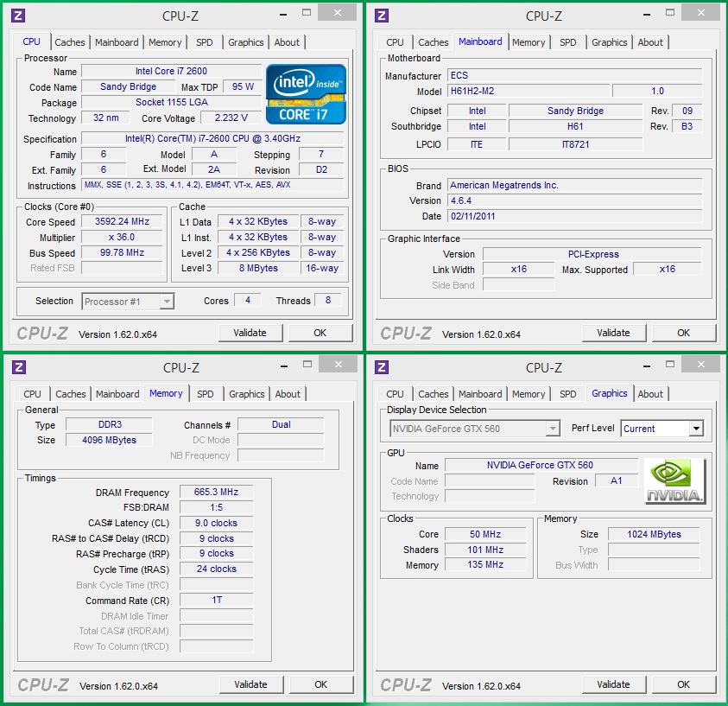Click the CPU-Z title icon of the processor window
728x706 pixels.
pos(19,16)
